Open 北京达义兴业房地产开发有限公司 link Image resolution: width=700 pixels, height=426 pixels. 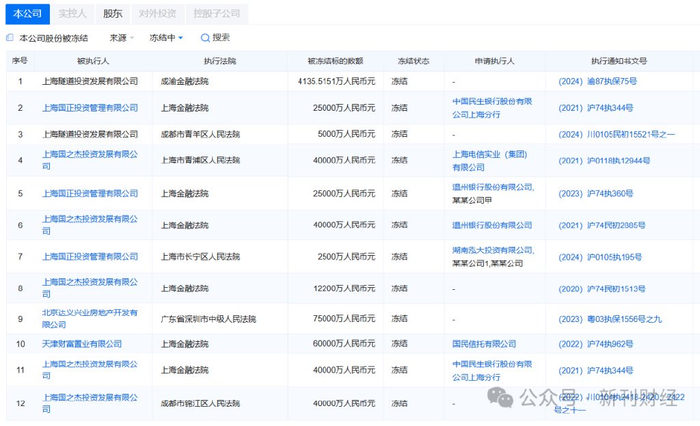point(90,318)
